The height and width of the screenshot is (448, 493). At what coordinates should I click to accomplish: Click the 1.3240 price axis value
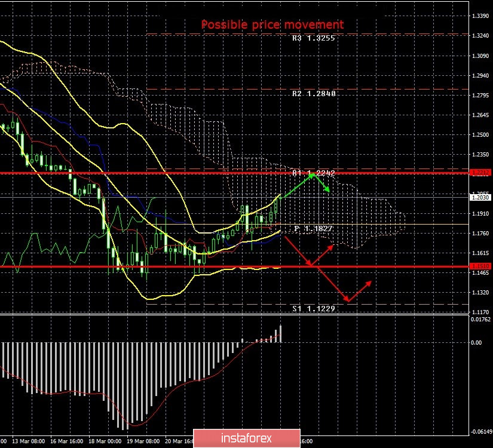[480, 36]
